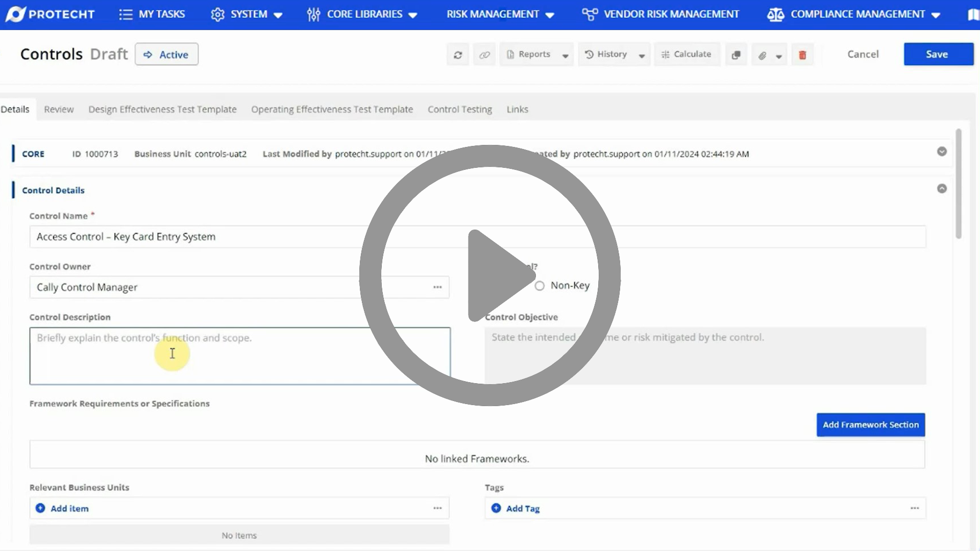Click the link icon next to refresh
980x551 pixels.
[x=484, y=54]
